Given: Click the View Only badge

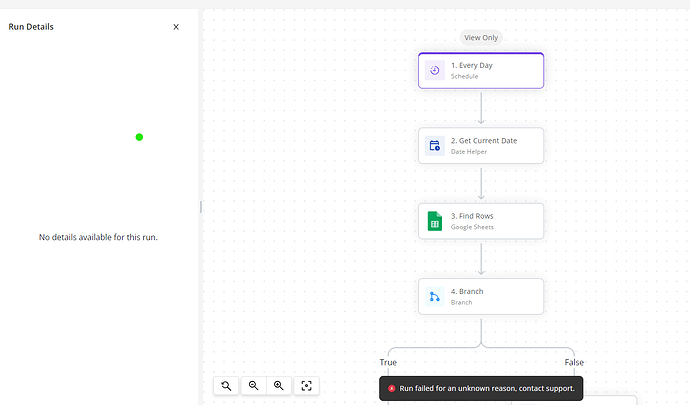Looking at the screenshot, I should (x=481, y=38).
